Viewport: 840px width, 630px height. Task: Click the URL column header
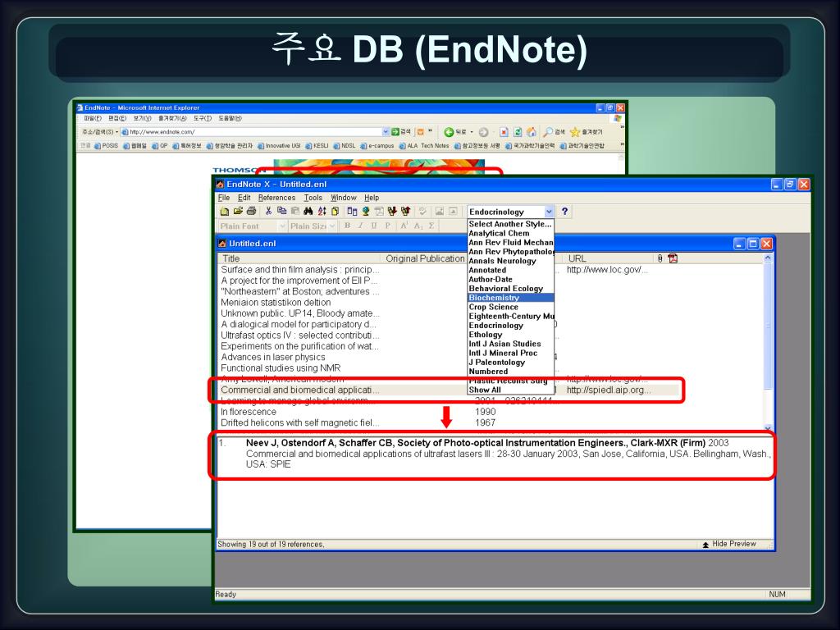point(609,258)
